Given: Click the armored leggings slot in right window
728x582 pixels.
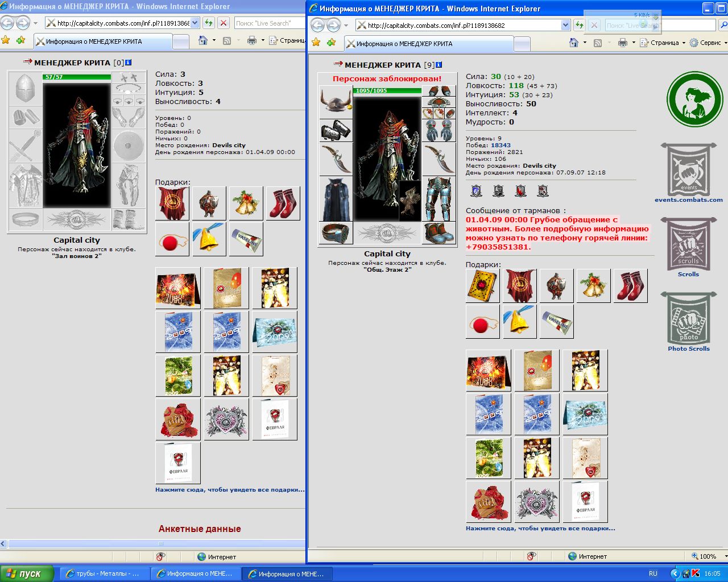Looking at the screenshot, I should pyautogui.click(x=439, y=198).
